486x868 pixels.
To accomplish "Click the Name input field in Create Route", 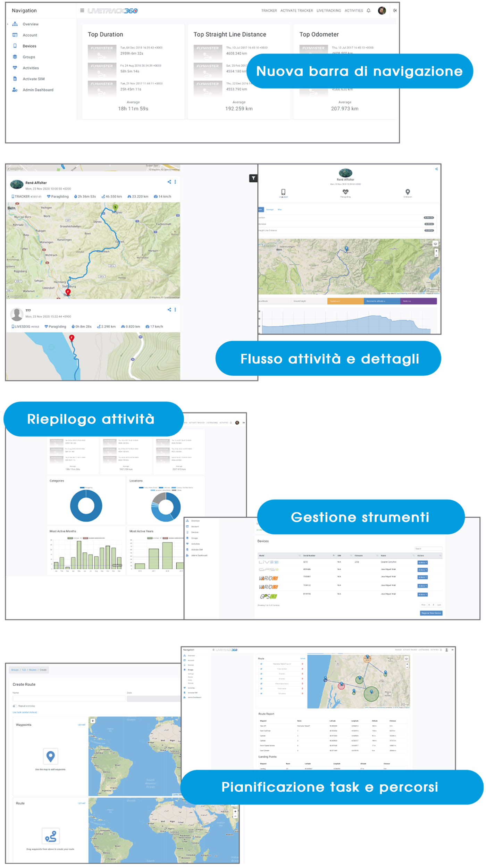I will click(x=69, y=698).
